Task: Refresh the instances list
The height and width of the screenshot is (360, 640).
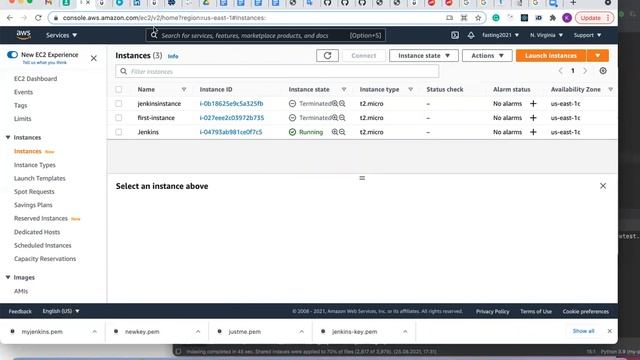Action: coord(327,56)
